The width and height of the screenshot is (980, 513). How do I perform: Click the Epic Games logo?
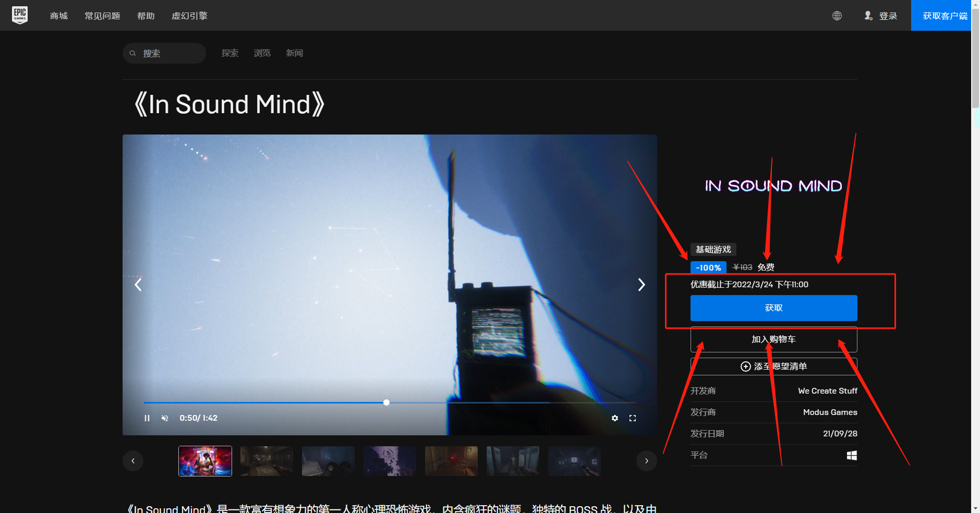point(20,15)
